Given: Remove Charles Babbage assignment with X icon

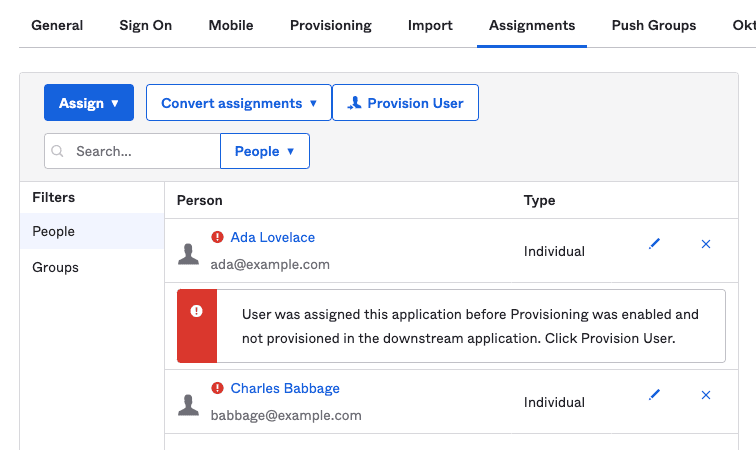Looking at the screenshot, I should 706,395.
